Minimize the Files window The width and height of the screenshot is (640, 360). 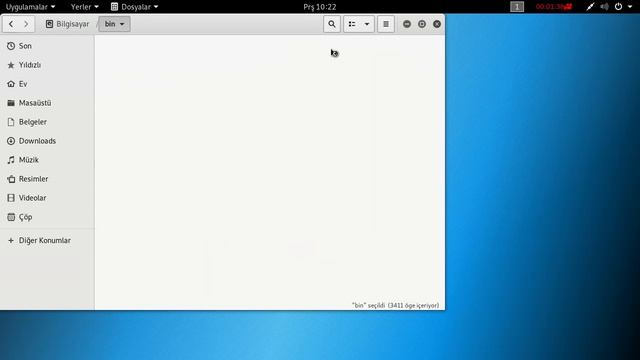click(x=407, y=24)
